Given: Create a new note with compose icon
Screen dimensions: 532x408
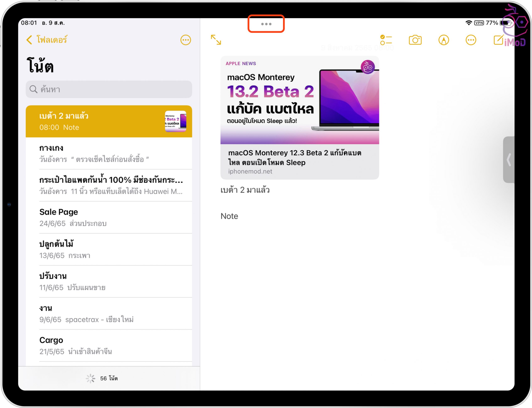Looking at the screenshot, I should click(x=499, y=40).
